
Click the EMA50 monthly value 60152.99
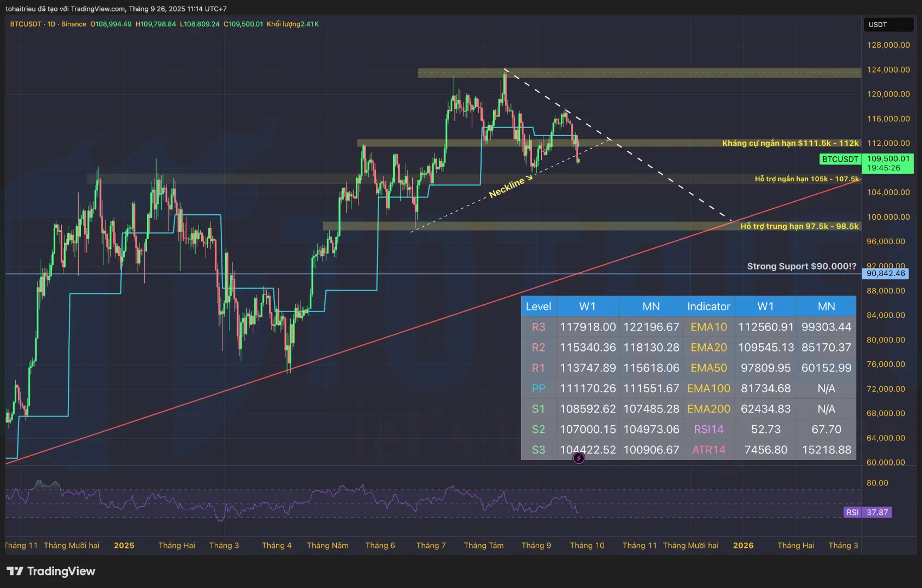(827, 368)
